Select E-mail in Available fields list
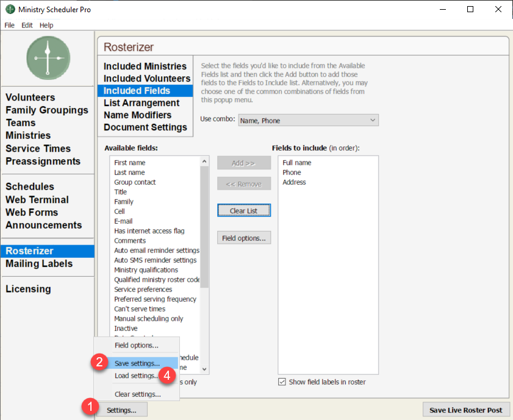 [123, 221]
